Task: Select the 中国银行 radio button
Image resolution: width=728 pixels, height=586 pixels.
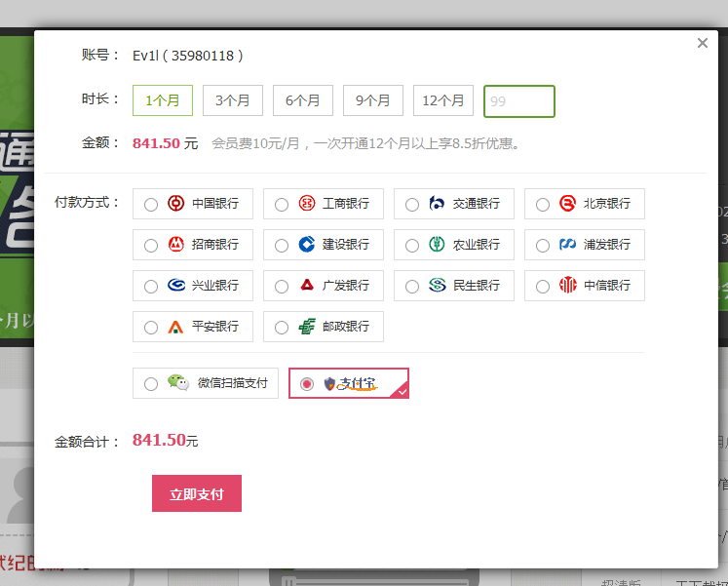Action: 151,205
